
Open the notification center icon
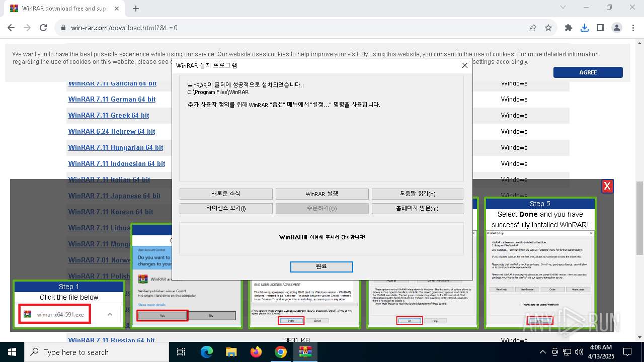pos(627,352)
